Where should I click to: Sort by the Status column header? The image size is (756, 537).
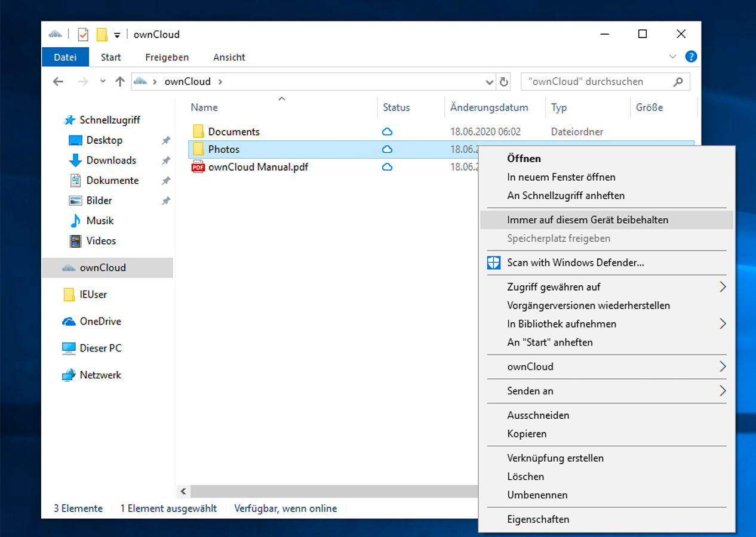click(397, 107)
